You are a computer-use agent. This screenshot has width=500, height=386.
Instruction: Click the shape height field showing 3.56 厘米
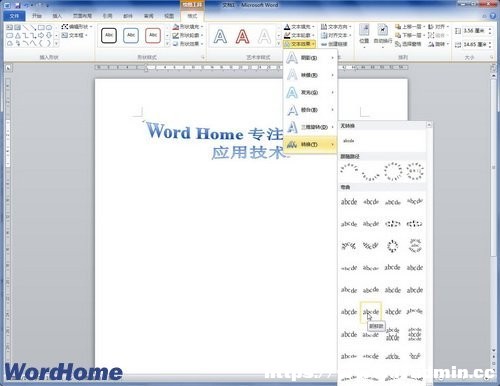click(474, 31)
